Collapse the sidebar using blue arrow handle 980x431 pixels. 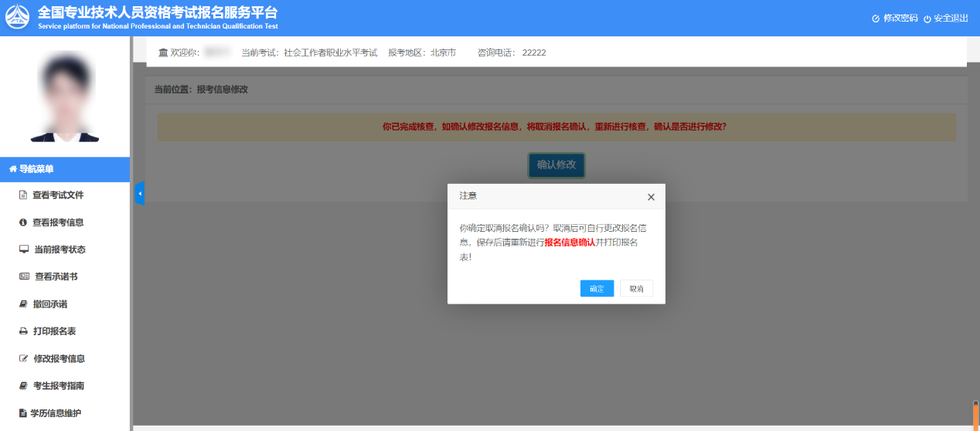click(140, 193)
